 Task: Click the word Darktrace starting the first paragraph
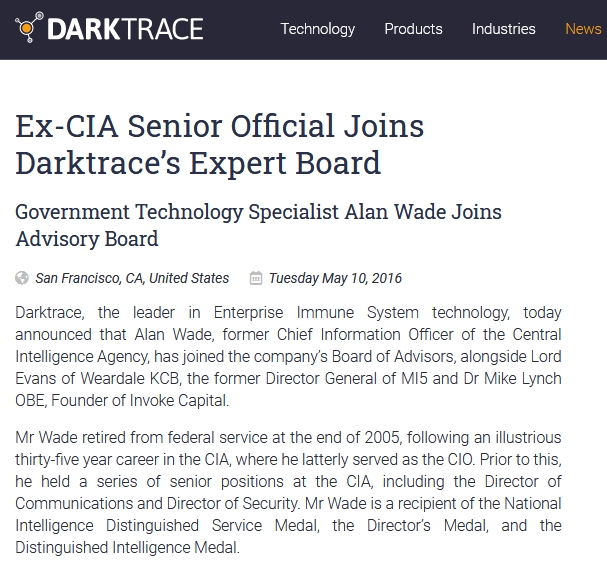(49, 312)
